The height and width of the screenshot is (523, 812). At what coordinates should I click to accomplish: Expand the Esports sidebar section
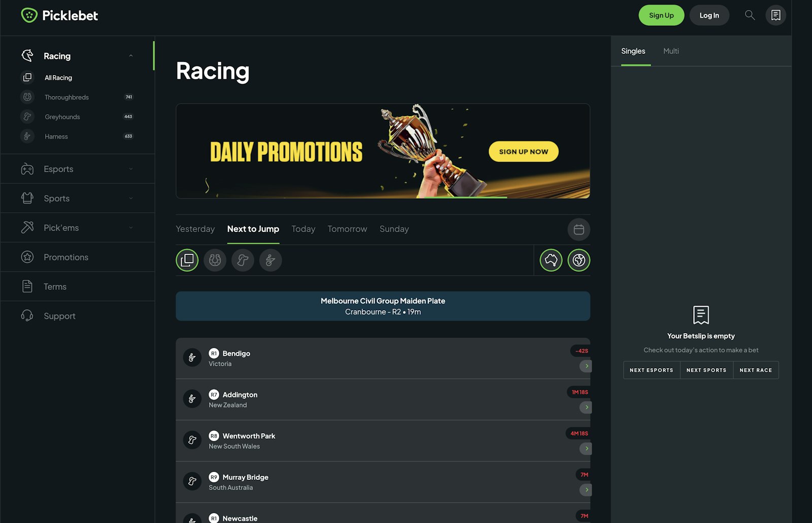click(78, 169)
